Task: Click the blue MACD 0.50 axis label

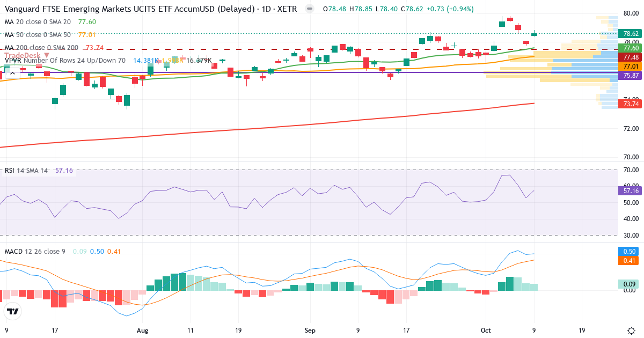Action: (630, 251)
